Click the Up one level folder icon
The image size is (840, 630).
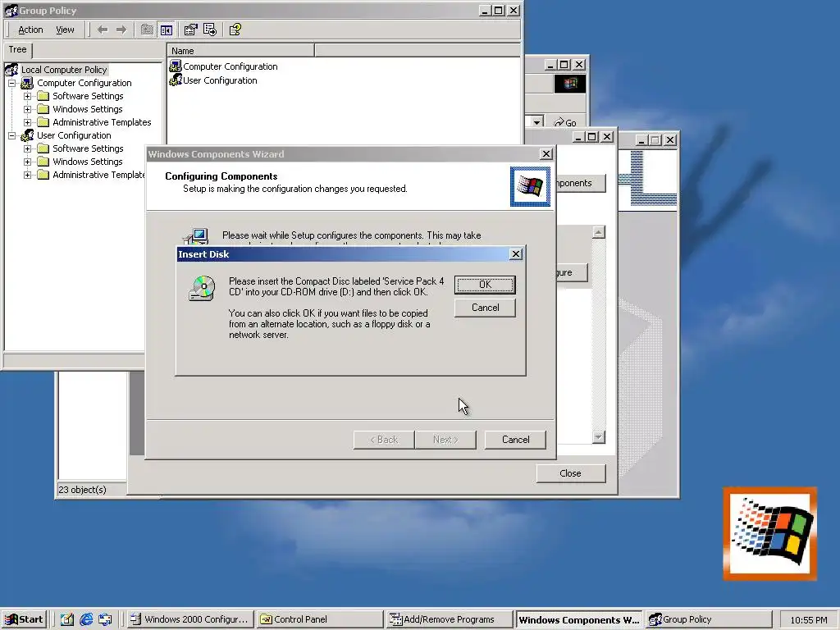click(147, 30)
